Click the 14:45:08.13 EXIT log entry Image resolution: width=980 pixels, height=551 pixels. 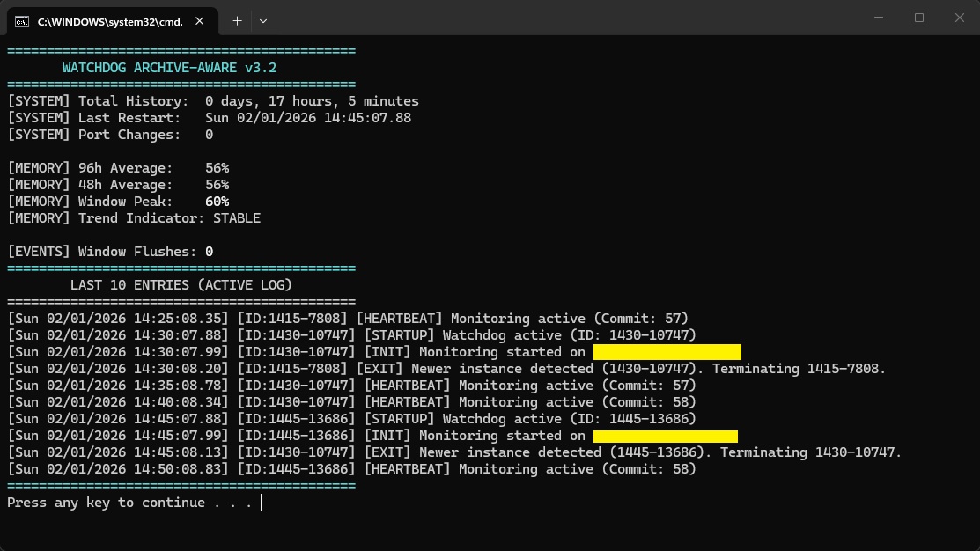455,453
